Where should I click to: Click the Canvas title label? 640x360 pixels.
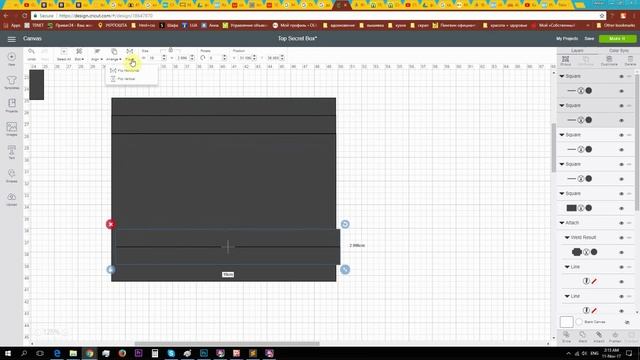pyautogui.click(x=32, y=38)
